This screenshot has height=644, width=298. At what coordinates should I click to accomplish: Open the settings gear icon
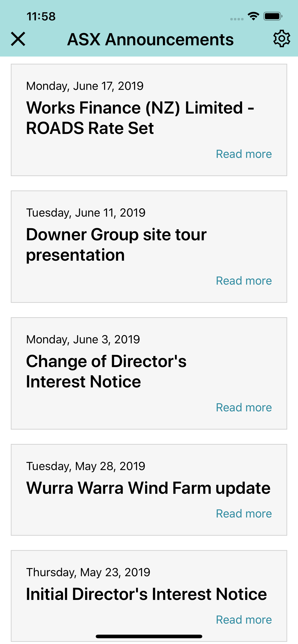click(282, 39)
